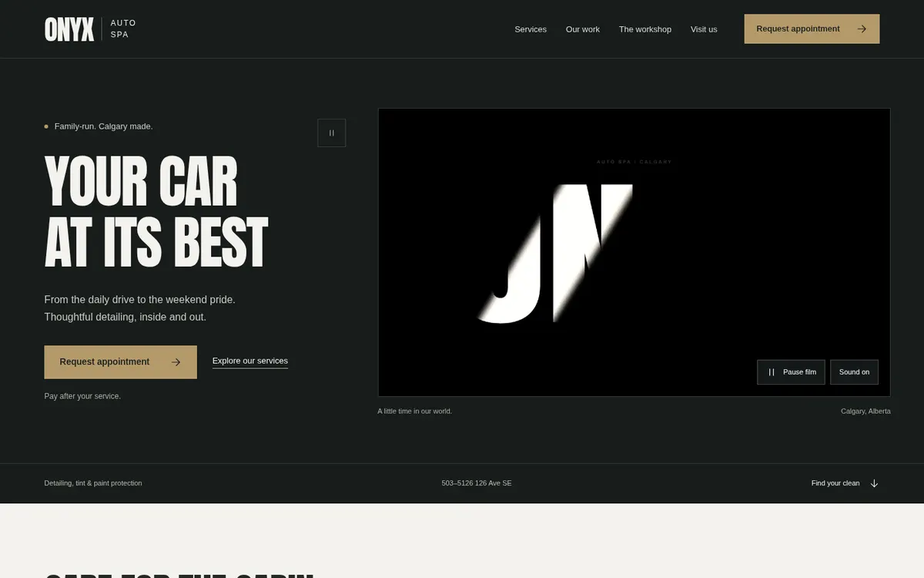924x578 pixels.
Task: Toggle the Sound on button
Action: pos(854,372)
